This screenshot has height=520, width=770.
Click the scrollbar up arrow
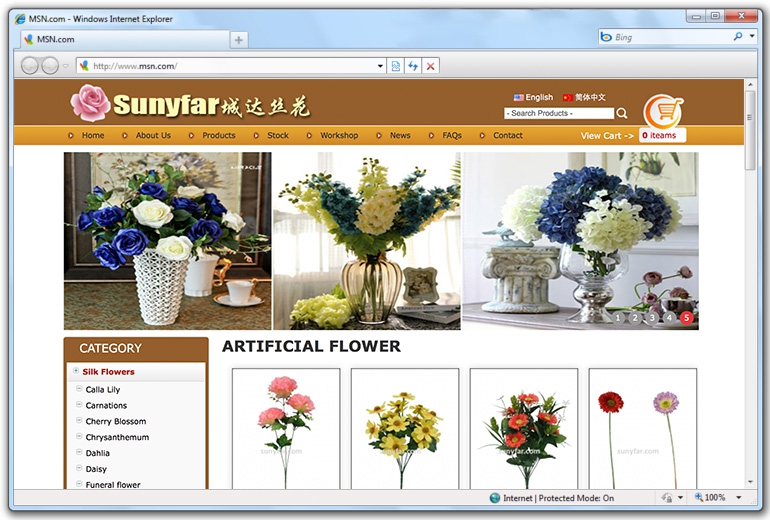coord(750,84)
